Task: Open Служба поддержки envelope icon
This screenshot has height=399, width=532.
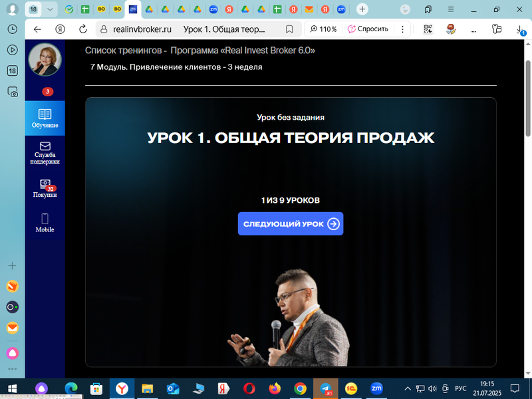Action: (x=45, y=147)
